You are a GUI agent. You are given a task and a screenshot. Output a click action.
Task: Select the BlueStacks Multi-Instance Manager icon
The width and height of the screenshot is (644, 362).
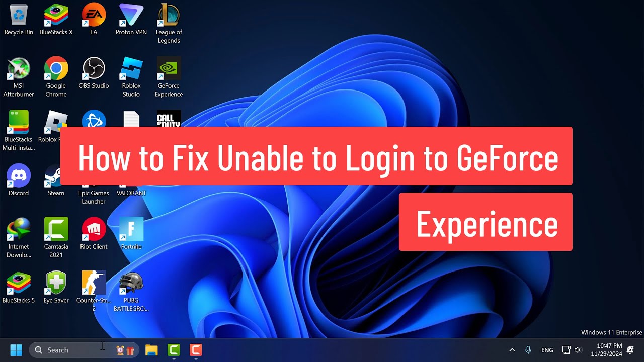(x=19, y=131)
